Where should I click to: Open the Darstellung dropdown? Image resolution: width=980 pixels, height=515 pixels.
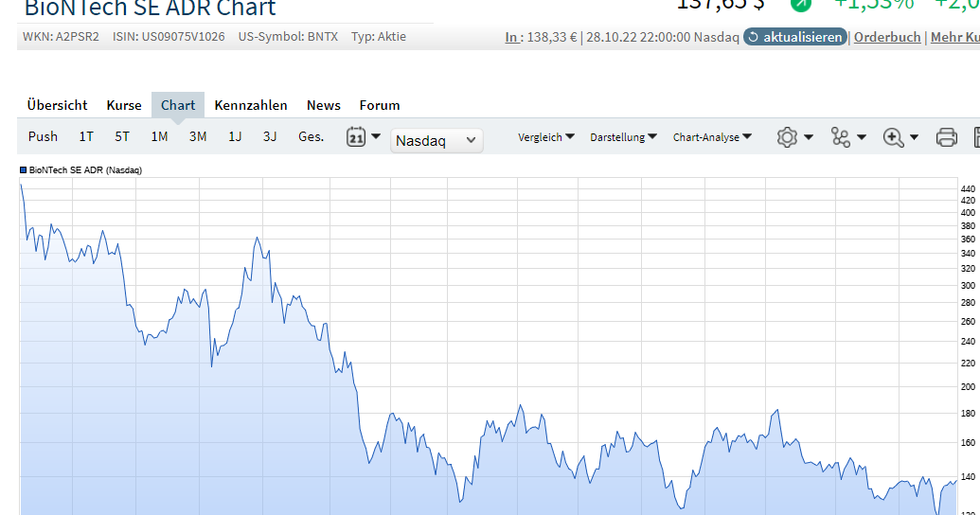(x=623, y=137)
